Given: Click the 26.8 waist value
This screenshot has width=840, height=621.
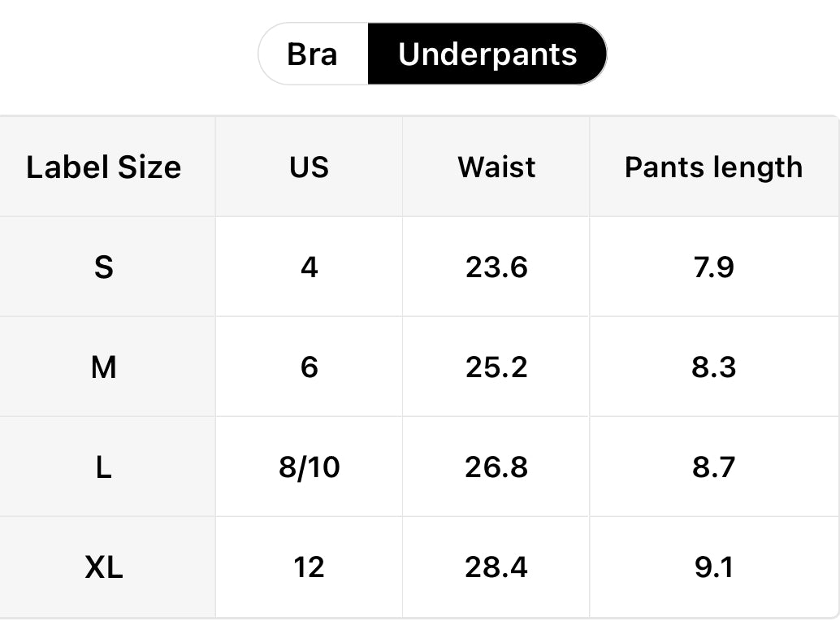Looking at the screenshot, I should tap(496, 467).
